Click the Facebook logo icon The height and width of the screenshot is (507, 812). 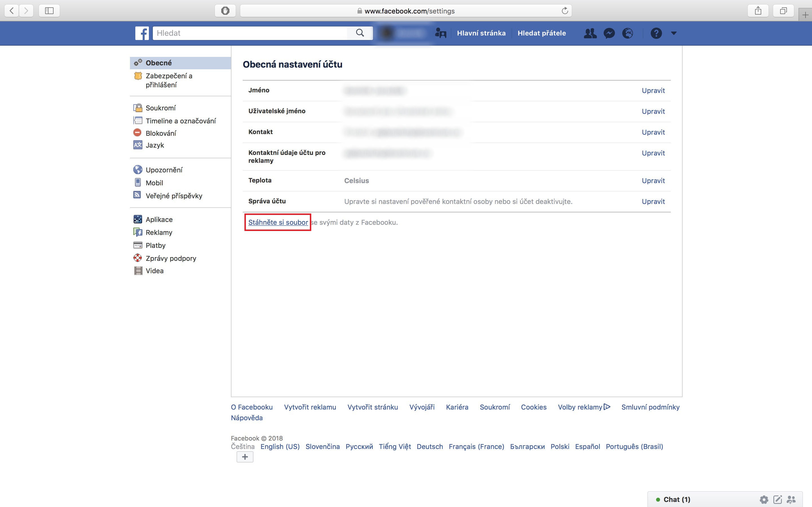pyautogui.click(x=142, y=33)
